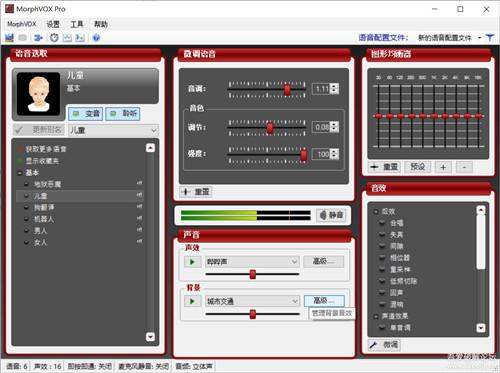The width and height of the screenshot is (500, 373).
Task: Open the voice profile dropdown arrow at top right
Action: pos(480,38)
